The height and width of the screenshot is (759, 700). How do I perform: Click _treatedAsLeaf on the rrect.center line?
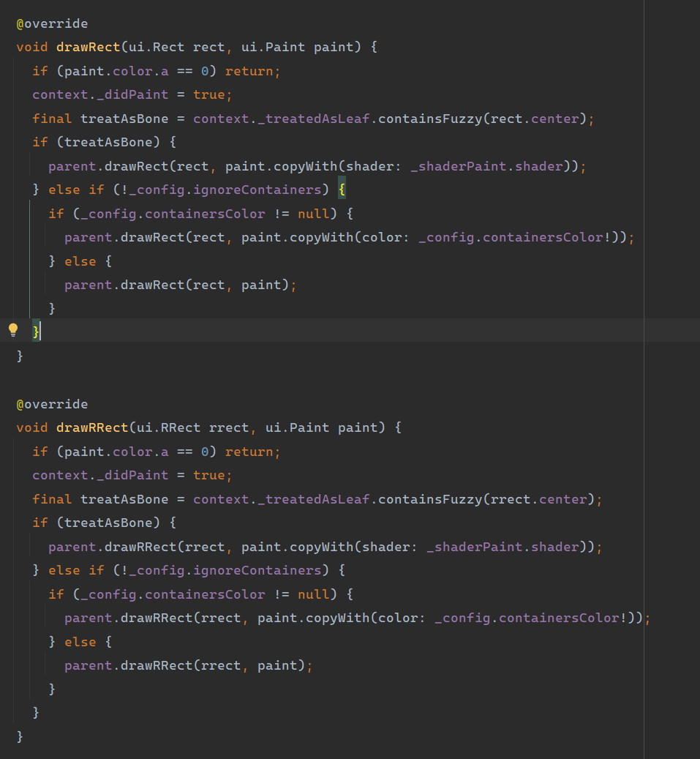[314, 499]
